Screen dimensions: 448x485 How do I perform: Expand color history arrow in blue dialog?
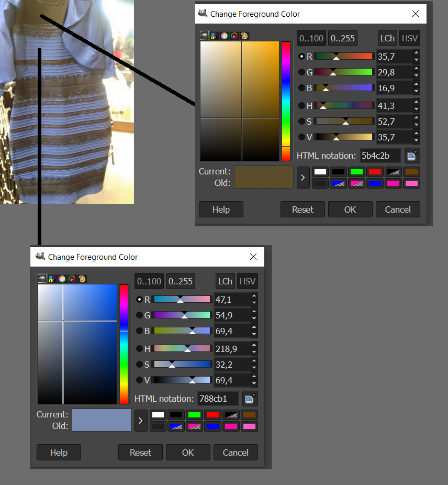141,421
